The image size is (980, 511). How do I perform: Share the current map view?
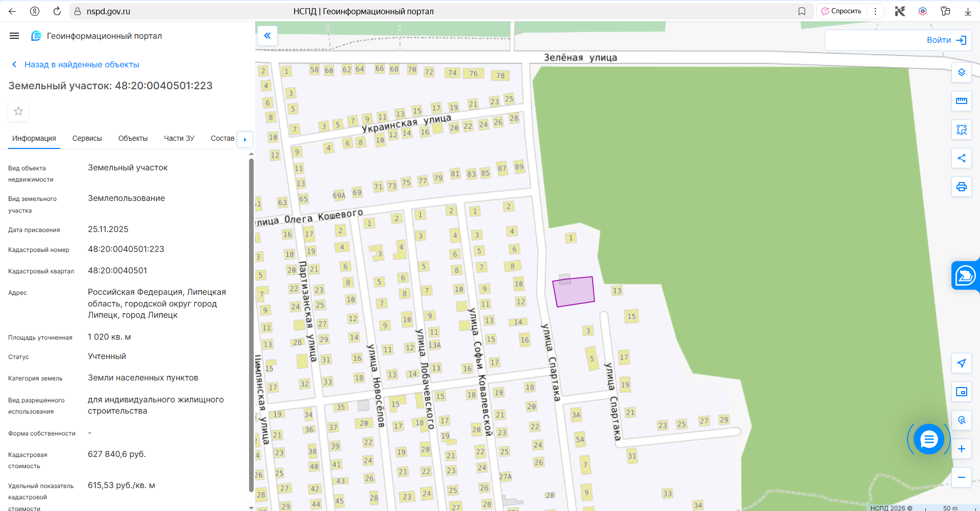pyautogui.click(x=961, y=158)
